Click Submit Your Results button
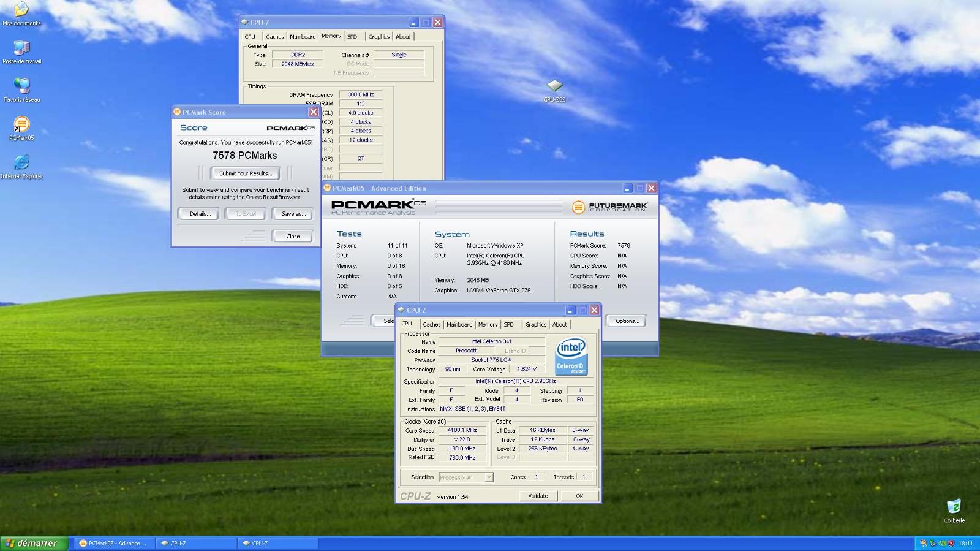Screen dimensions: 980x551 pyautogui.click(x=246, y=173)
